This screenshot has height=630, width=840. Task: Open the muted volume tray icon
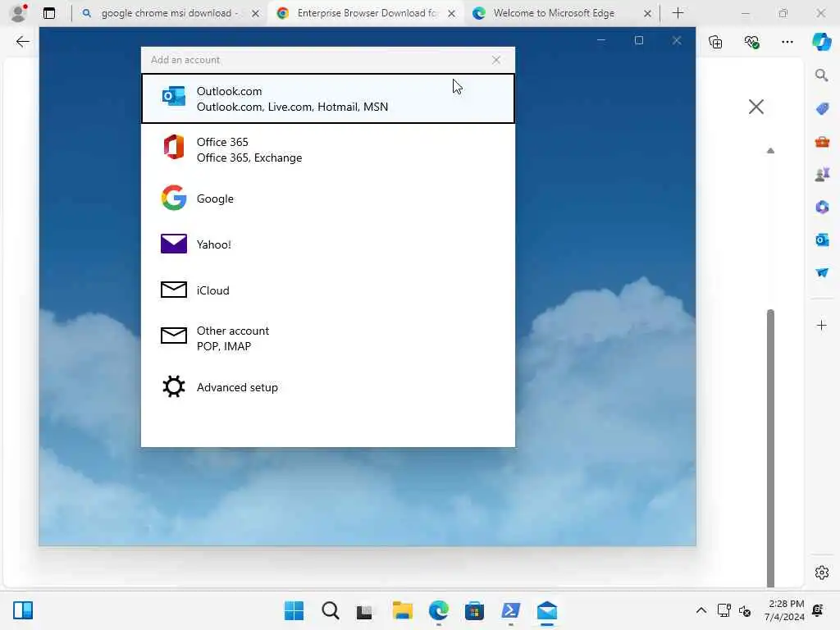(745, 610)
